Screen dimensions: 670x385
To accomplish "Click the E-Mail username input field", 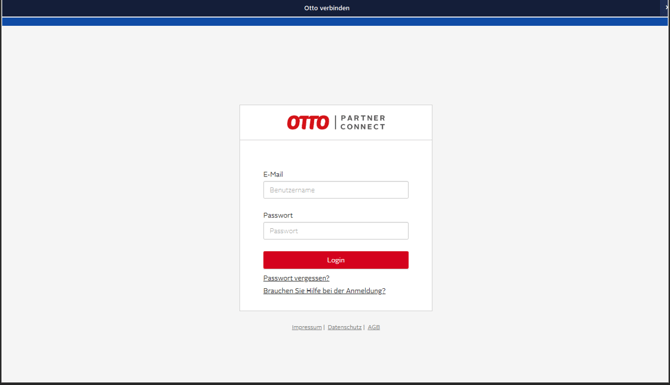I will (x=335, y=190).
